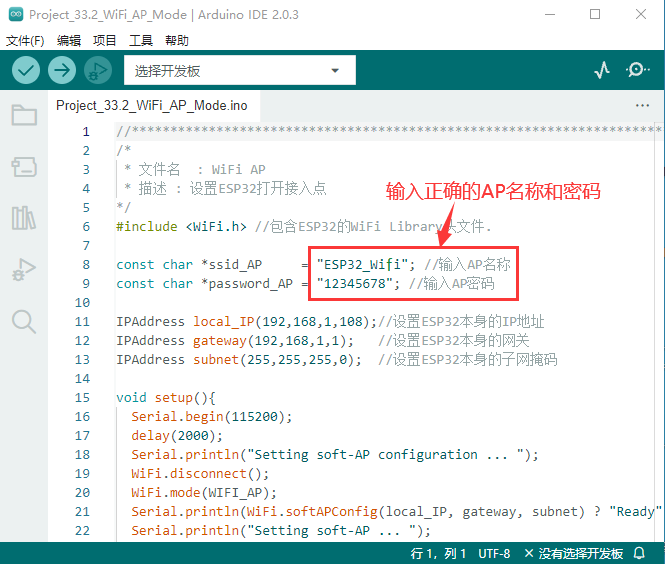665x564 pixels.
Task: Select the Project_33.2_WiFi_AP_Mode.ino tab
Action: pos(151,105)
